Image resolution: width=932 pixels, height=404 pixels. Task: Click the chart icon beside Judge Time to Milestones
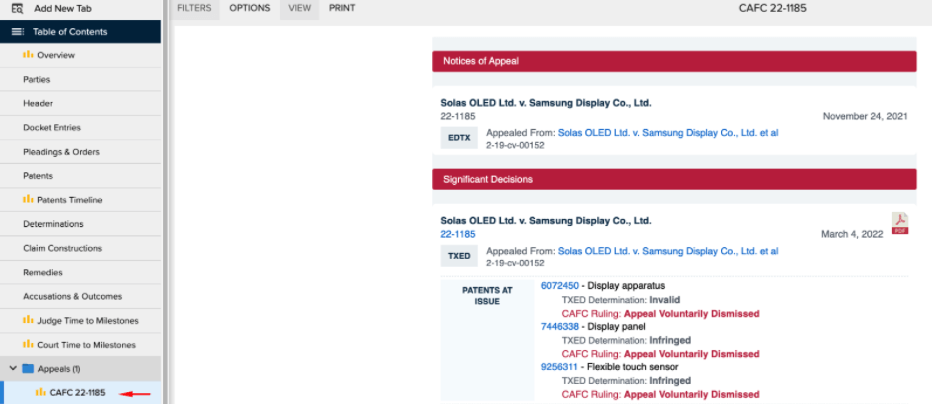28,320
